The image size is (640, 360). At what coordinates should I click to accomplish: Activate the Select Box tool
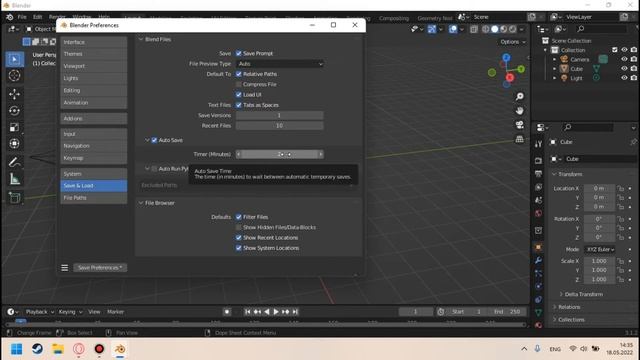click(x=14, y=60)
